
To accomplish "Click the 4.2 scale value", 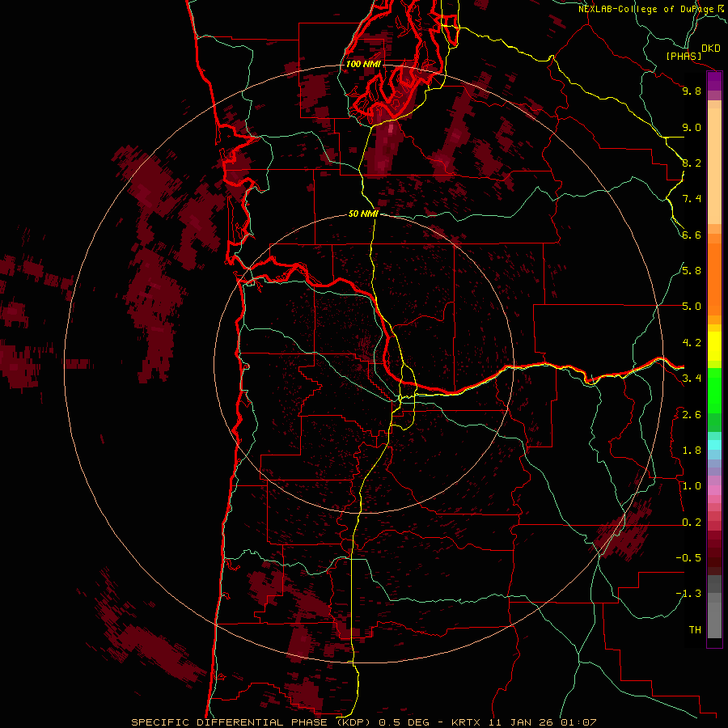I will (692, 343).
